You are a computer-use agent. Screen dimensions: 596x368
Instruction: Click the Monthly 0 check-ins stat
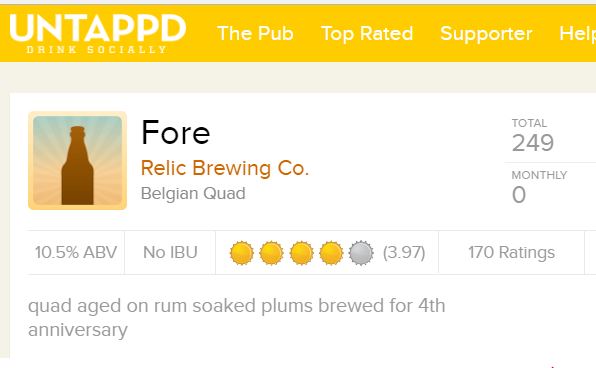point(539,187)
